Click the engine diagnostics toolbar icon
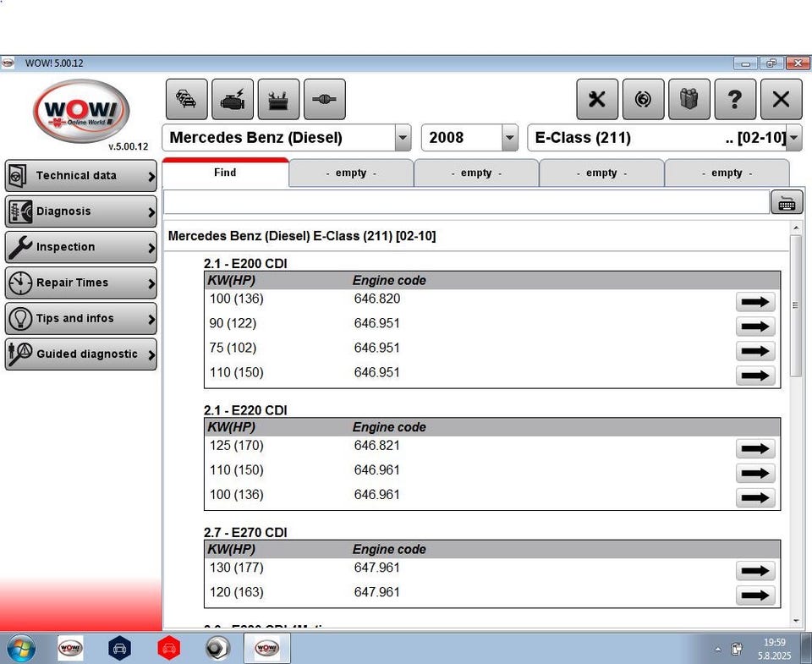 coord(233,99)
